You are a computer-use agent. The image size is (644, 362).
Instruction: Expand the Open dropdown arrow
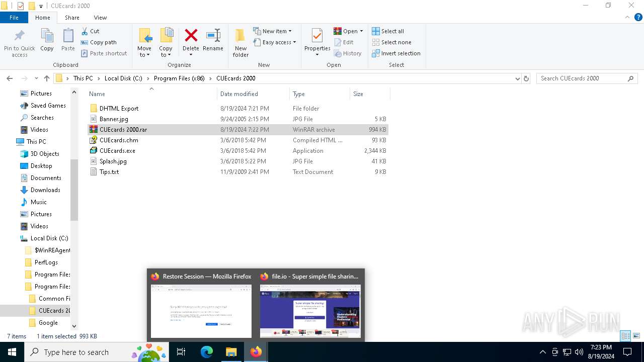click(361, 31)
